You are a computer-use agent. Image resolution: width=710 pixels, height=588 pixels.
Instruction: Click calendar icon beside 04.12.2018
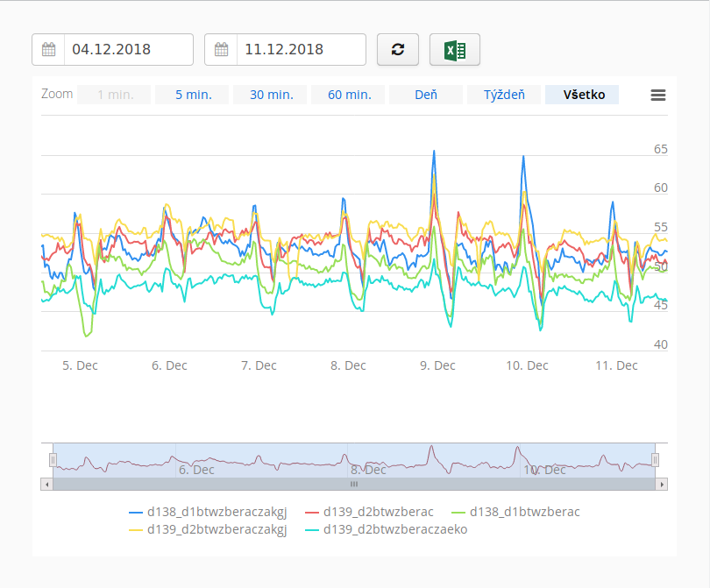[48, 50]
